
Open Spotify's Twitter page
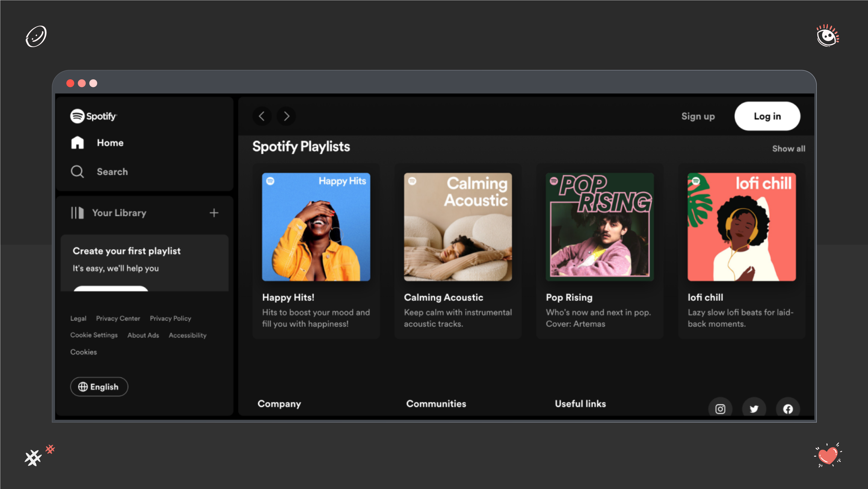754,409
